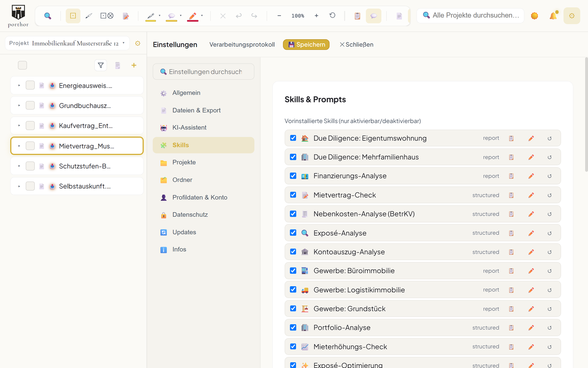Edit the Mietvertrag-Check skill with pencil icon
Viewport: 588px width, 368px height.
tap(531, 195)
